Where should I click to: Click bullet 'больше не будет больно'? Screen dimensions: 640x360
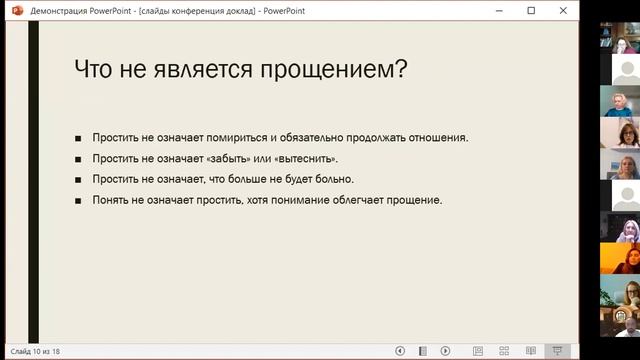(x=223, y=179)
